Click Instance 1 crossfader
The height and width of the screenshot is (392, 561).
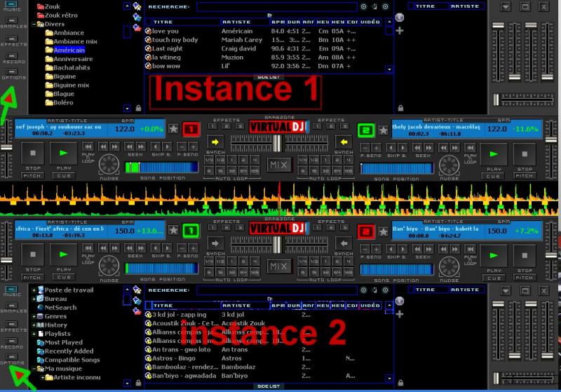pyautogui.click(x=277, y=144)
